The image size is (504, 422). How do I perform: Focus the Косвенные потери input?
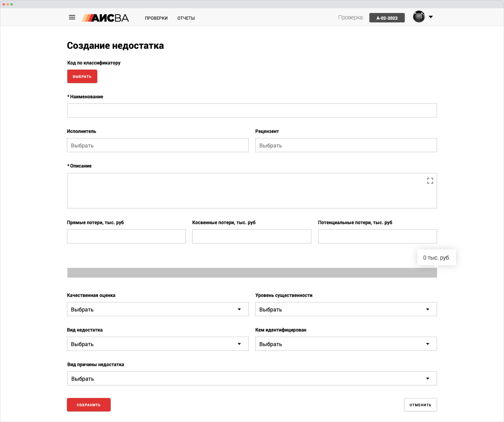coord(252,236)
